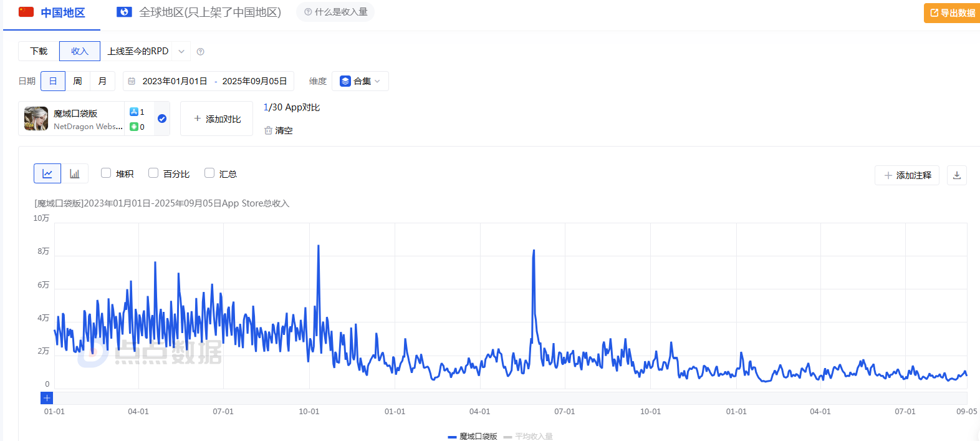Switch to the 中国地区 tab
Screen dimensions: 980x441
(52, 12)
